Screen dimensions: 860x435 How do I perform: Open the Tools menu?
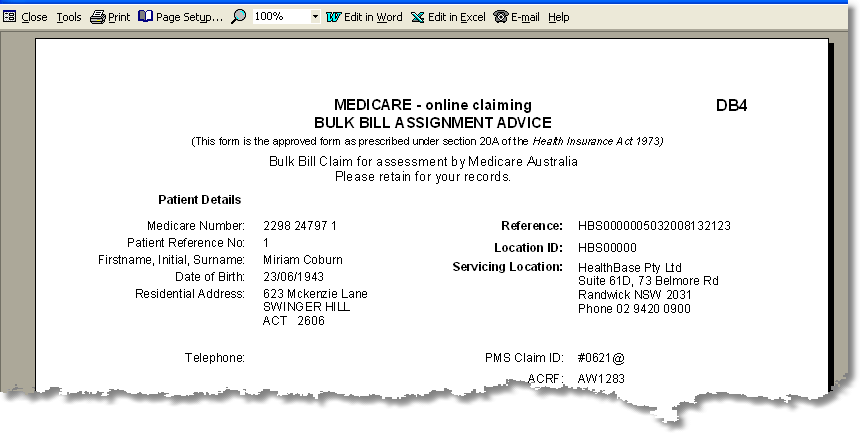click(x=69, y=17)
